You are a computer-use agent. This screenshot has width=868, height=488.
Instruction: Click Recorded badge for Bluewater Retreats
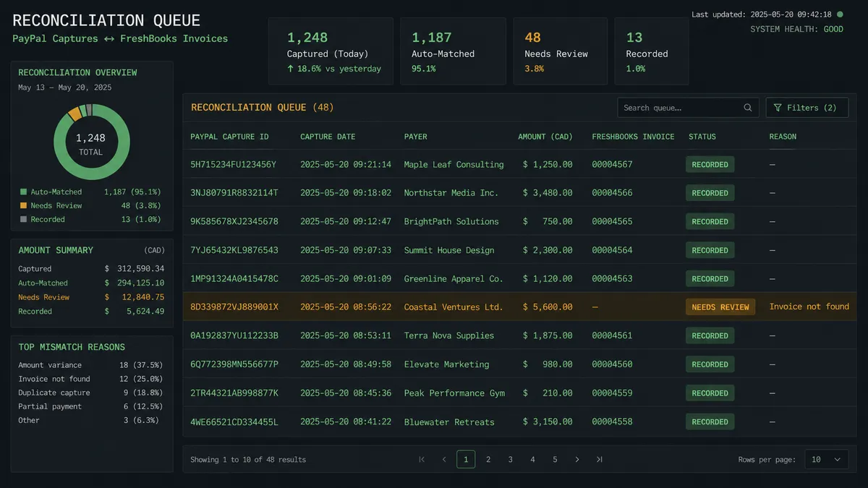point(710,422)
